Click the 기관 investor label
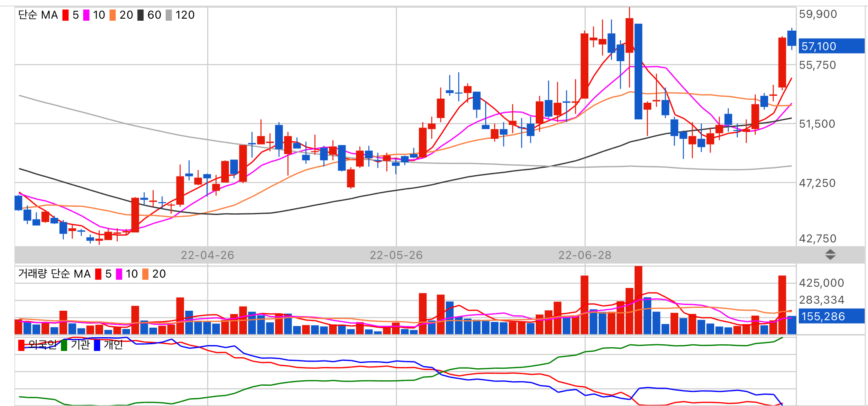Screen dimensions: 868x406 click(x=80, y=345)
